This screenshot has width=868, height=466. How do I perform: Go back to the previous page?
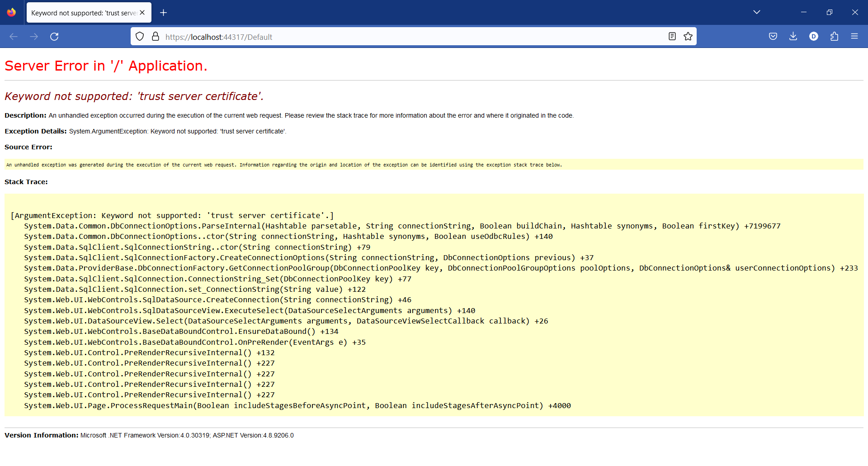pos(14,37)
